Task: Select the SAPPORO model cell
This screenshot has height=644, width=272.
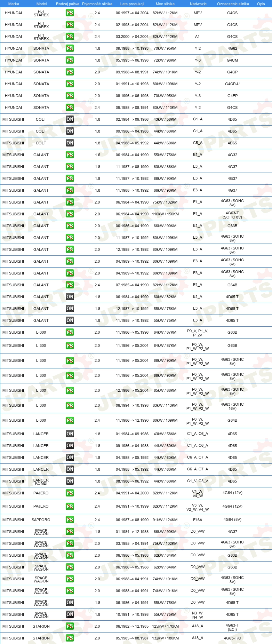Action: (41, 520)
